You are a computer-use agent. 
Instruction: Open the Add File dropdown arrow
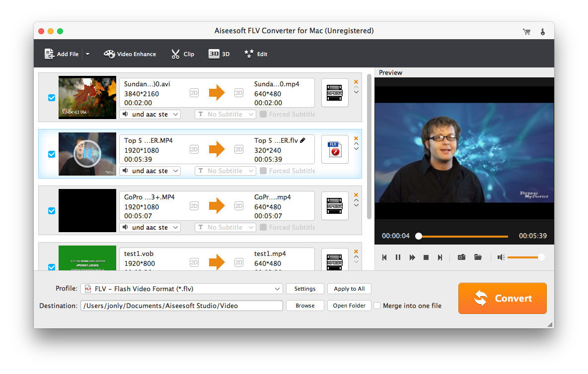[87, 54]
